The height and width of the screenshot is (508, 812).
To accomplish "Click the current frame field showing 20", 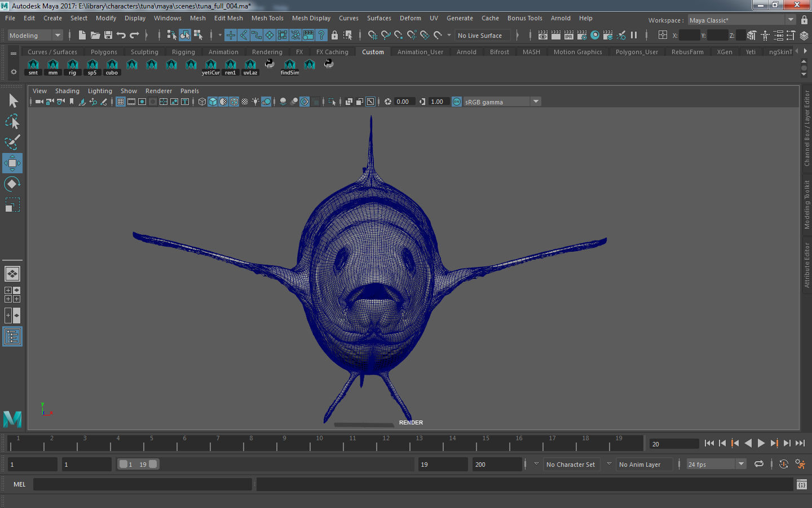I will (674, 444).
